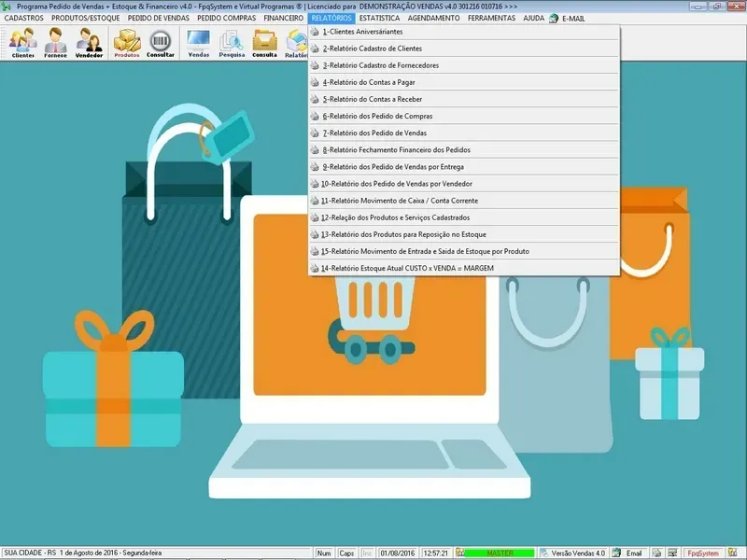
Task: Expand the CADASTROS menu
Action: point(23,18)
